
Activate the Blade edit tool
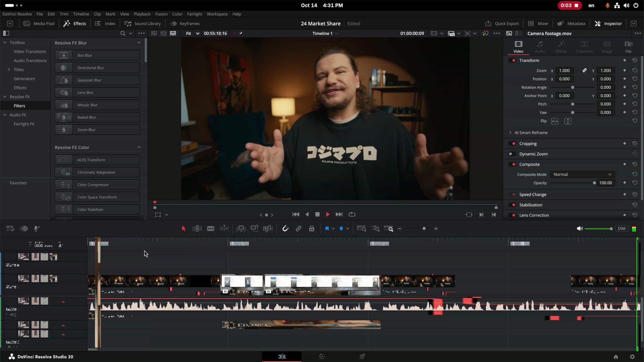tap(211, 229)
